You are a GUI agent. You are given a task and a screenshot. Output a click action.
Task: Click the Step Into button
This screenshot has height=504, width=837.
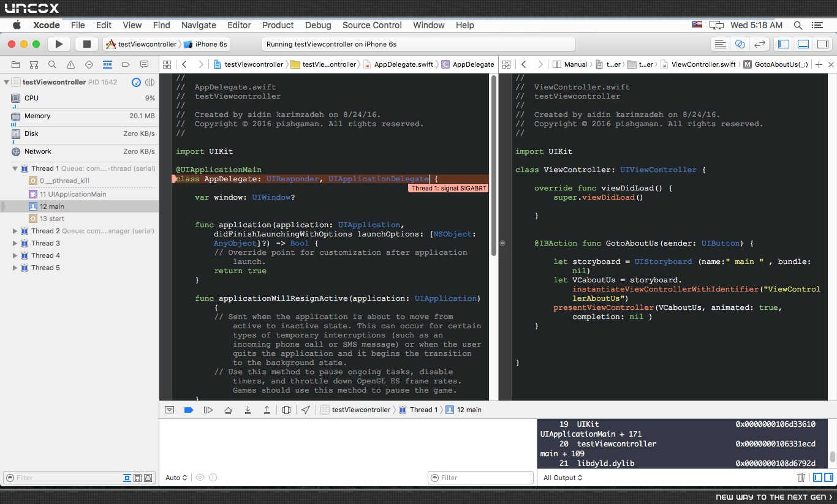click(x=248, y=410)
